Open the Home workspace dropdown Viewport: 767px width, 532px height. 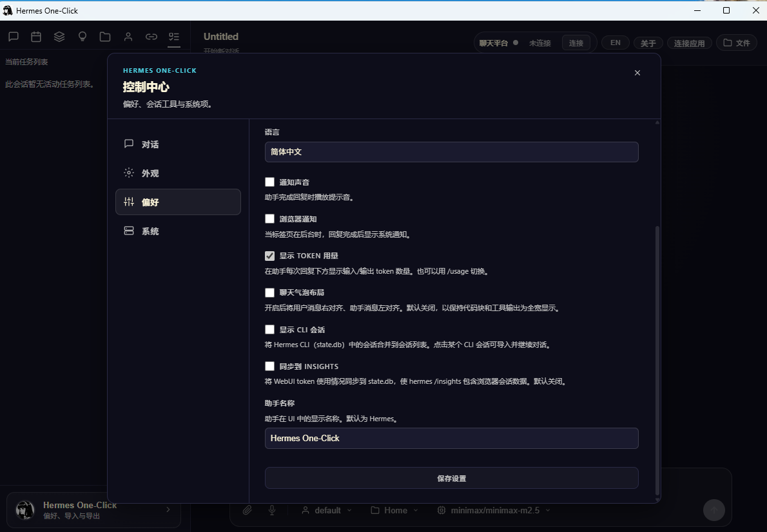coord(394,510)
